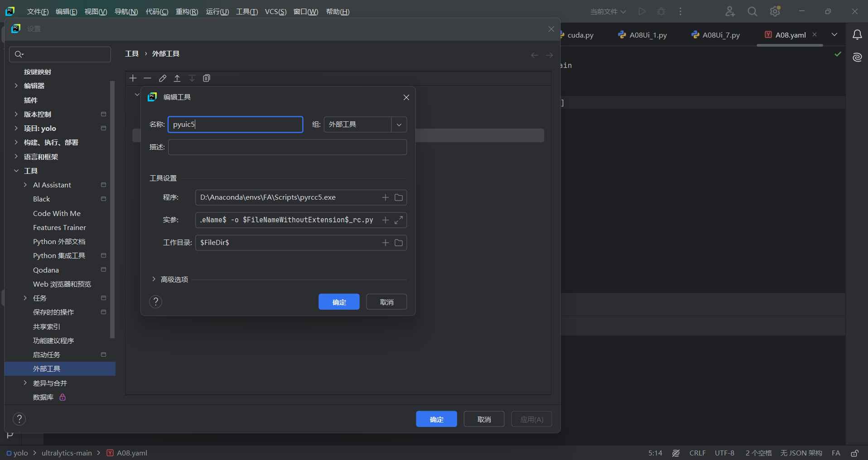Select 按键映射 in the settings tree
The image size is (868, 460).
[x=38, y=72]
